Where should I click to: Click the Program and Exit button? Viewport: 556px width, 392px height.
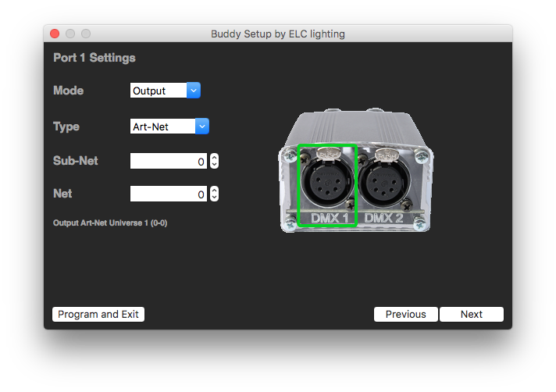click(98, 315)
